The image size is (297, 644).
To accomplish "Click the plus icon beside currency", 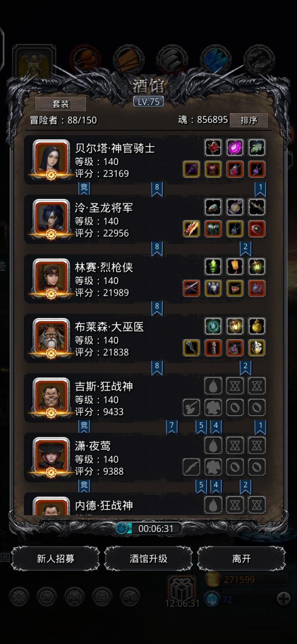I will [x=283, y=599].
